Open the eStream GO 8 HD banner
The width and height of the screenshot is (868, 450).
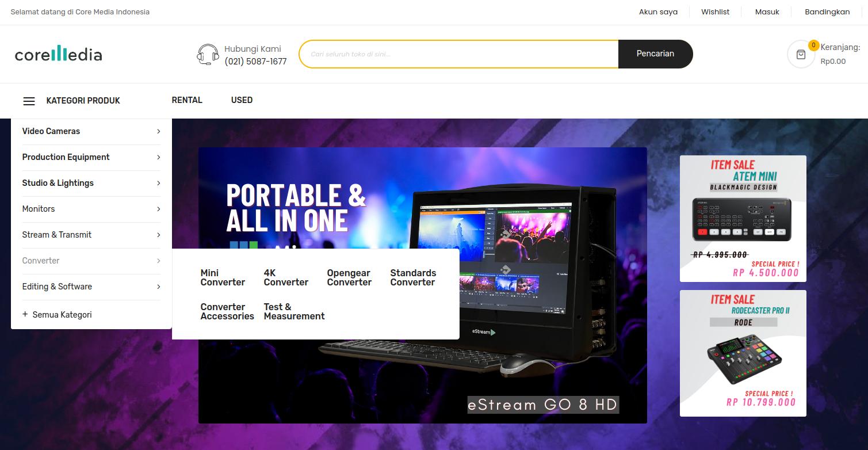[x=423, y=285]
